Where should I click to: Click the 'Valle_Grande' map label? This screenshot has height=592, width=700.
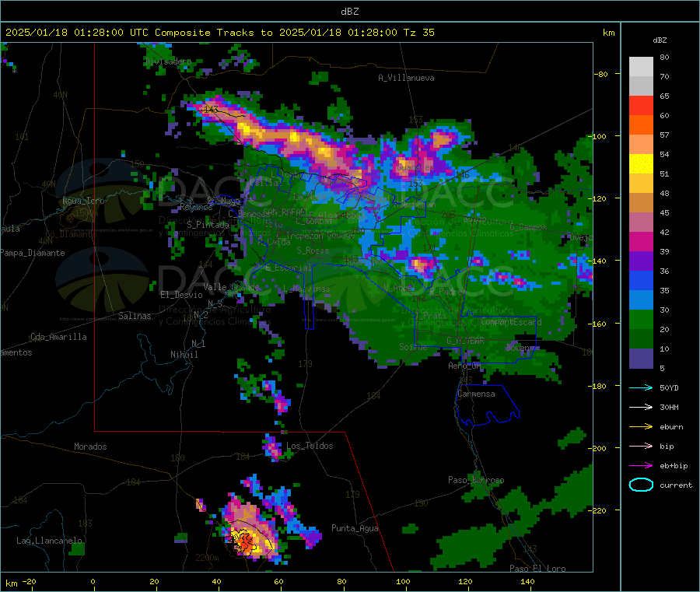tap(231, 286)
